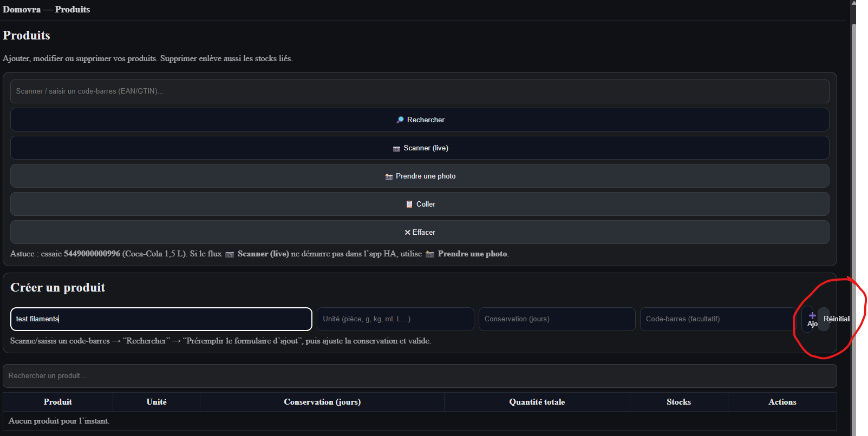Click the Unité column header

click(x=156, y=402)
